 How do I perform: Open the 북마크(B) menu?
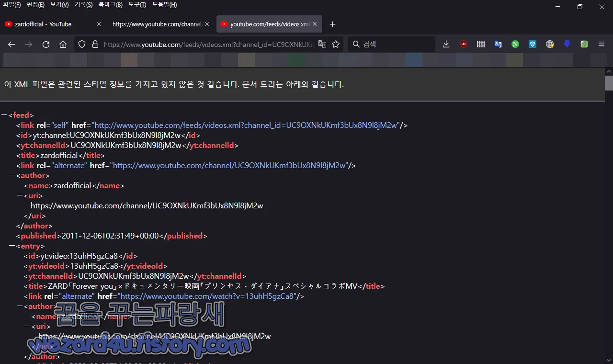pyautogui.click(x=111, y=5)
